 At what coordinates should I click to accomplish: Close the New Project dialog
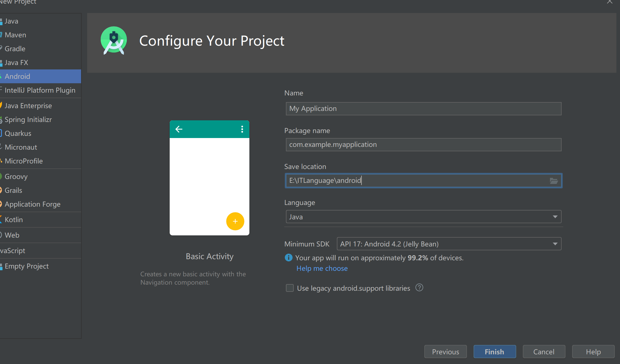click(610, 2)
